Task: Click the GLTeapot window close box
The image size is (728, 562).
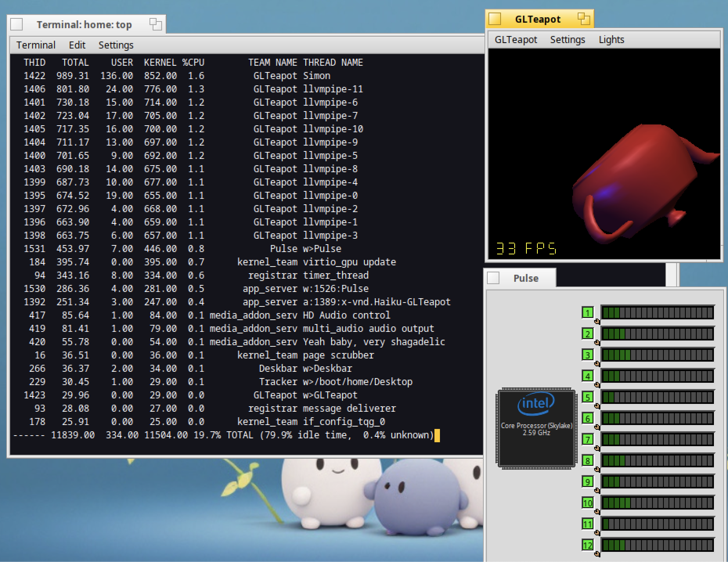Action: 495,19
